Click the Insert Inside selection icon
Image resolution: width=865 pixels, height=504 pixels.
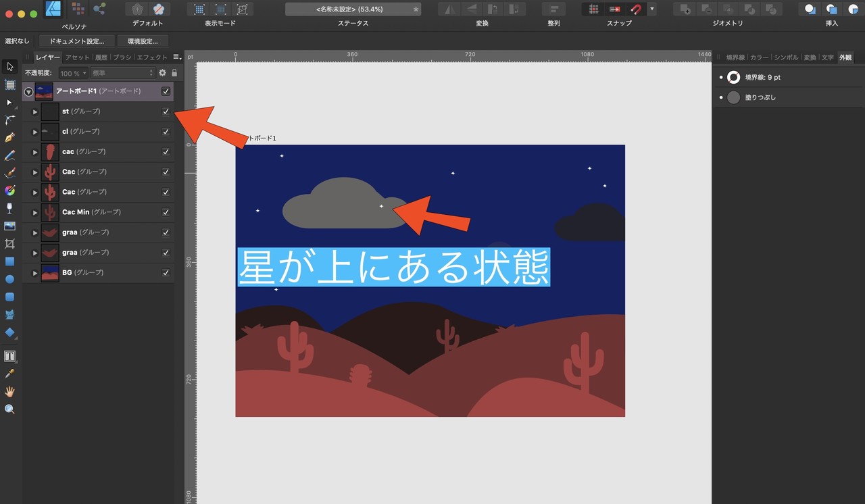(x=853, y=9)
